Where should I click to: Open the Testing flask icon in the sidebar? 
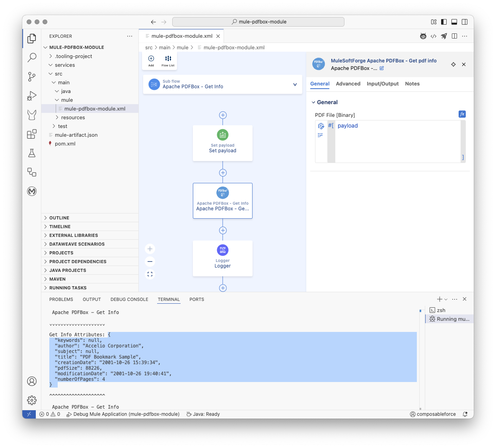click(31, 153)
